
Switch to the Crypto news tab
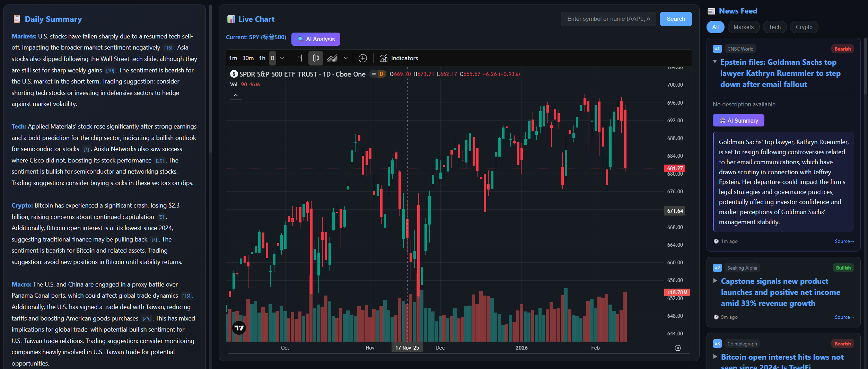pos(804,27)
